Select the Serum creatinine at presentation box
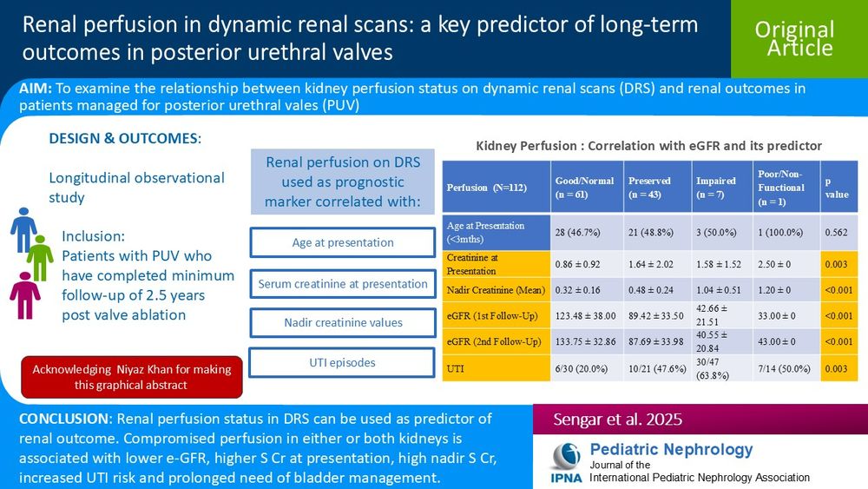This screenshot has width=868, height=489. (x=343, y=284)
